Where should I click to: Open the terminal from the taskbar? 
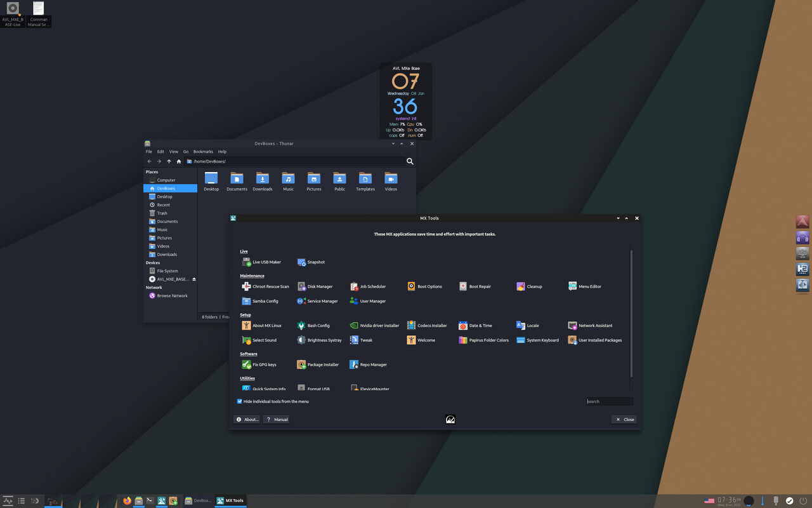tap(150, 500)
